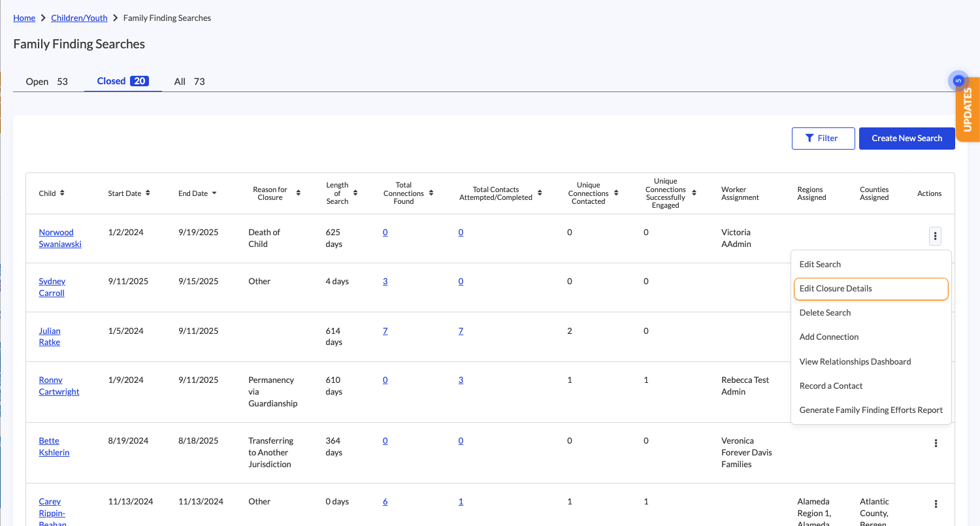Open Julian Ratke child profile link
Viewport: 980px width, 526px height.
click(x=50, y=337)
